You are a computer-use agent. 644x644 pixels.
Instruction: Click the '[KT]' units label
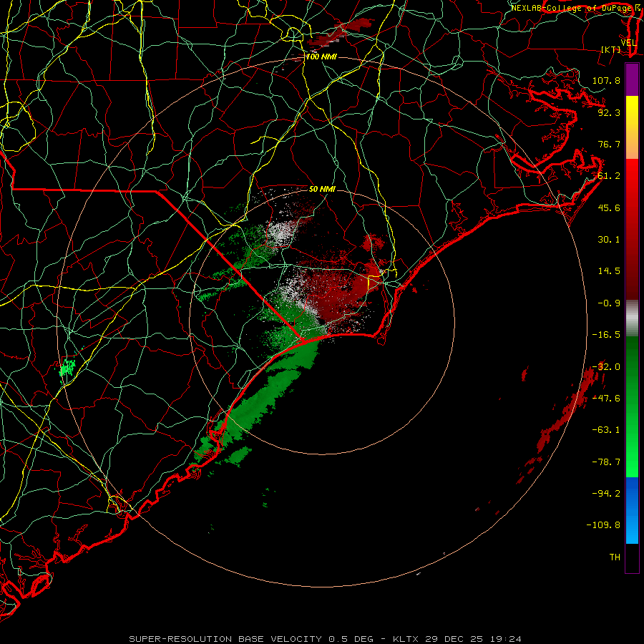pos(611,49)
